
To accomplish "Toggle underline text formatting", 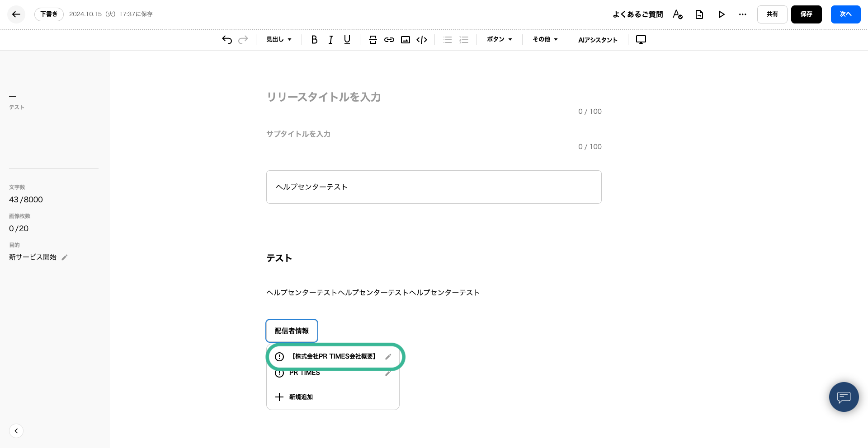I will click(x=347, y=40).
